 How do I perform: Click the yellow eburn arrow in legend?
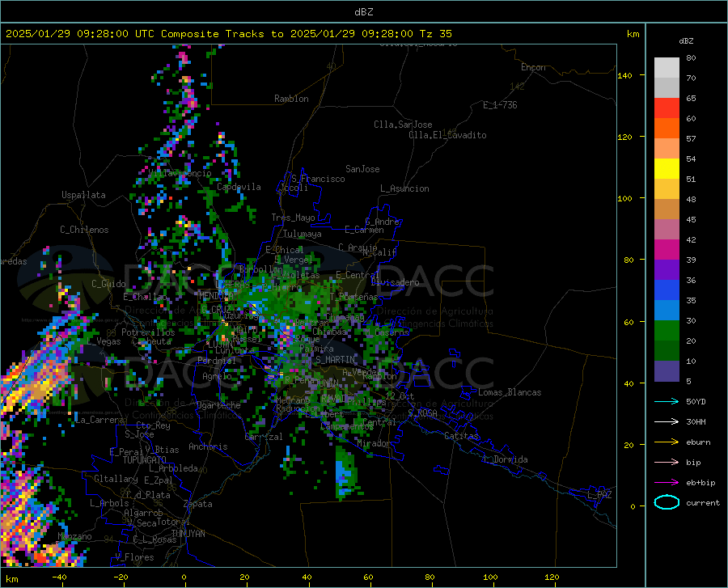667,442
